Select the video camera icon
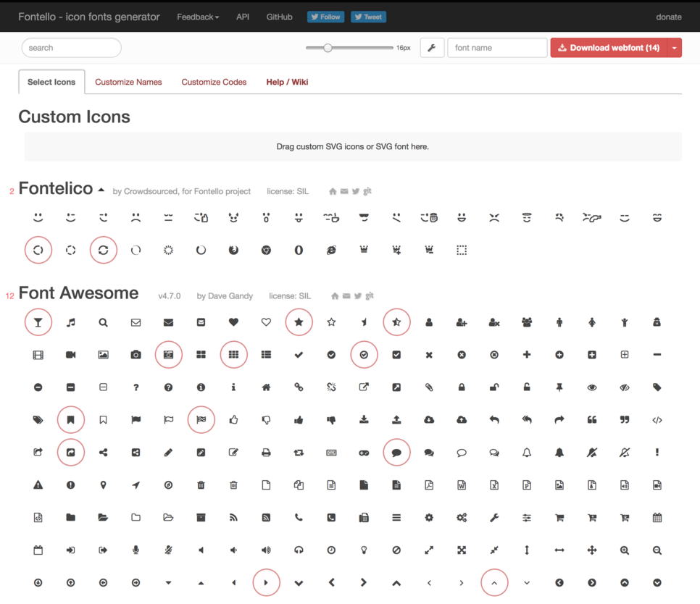Screen dimensions: 700x604 pos(70,355)
